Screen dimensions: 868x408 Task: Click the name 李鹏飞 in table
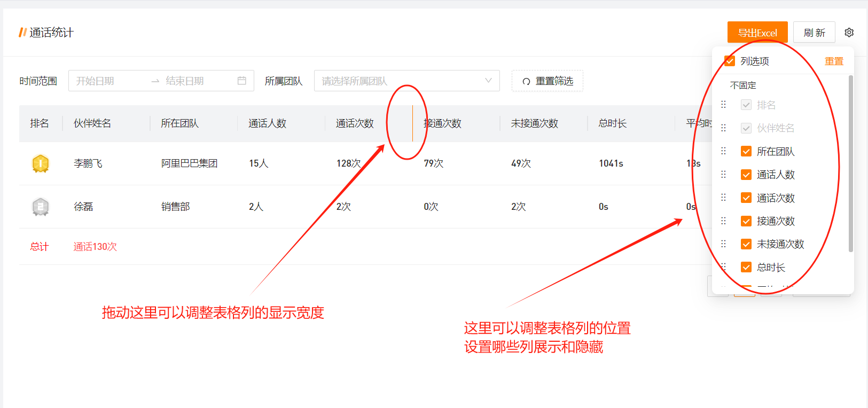click(88, 163)
